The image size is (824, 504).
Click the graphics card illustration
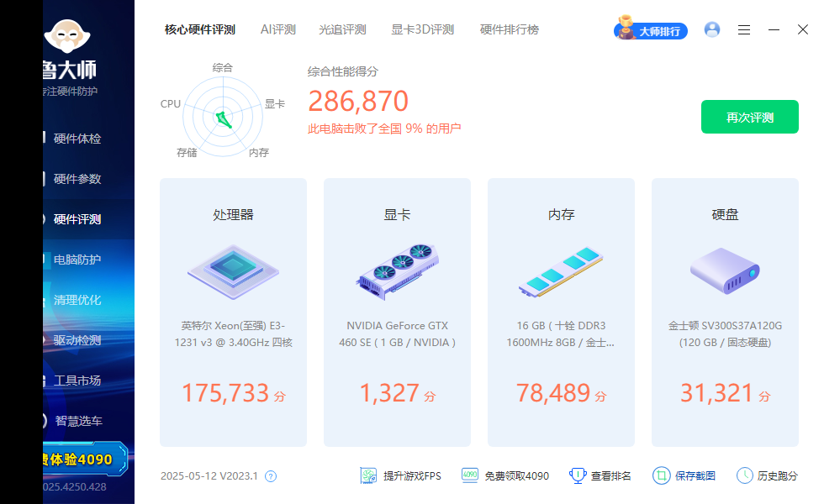(x=397, y=272)
